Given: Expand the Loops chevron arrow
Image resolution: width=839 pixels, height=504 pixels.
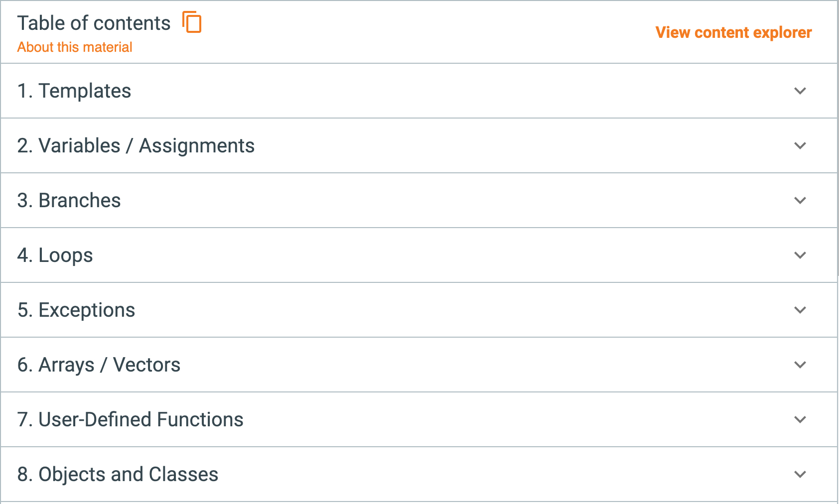Looking at the screenshot, I should click(800, 255).
